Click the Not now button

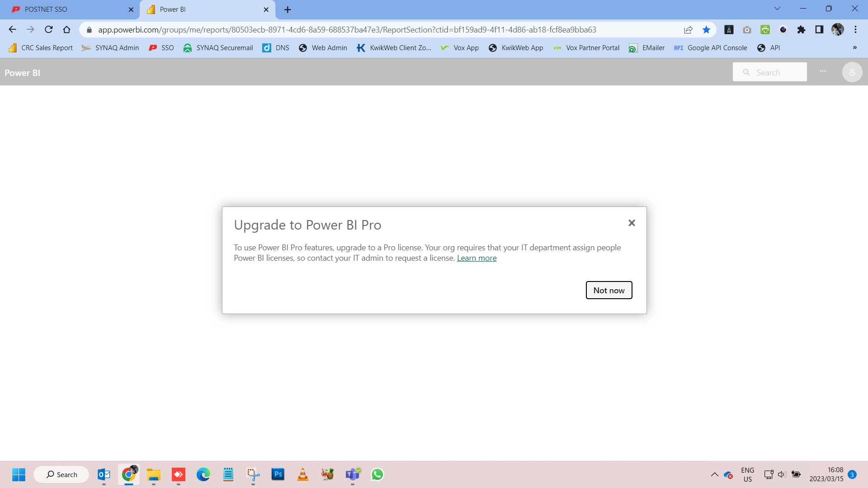pyautogui.click(x=609, y=290)
